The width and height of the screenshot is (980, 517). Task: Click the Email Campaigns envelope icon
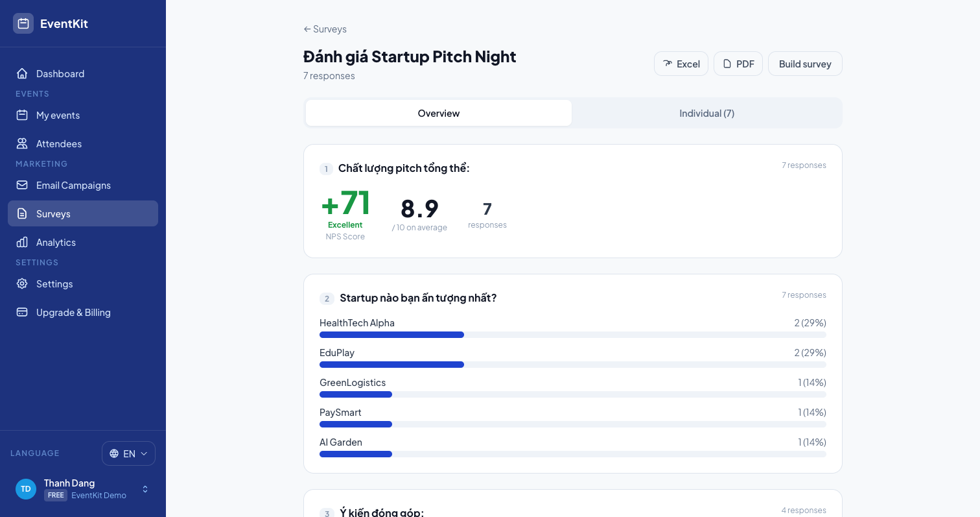pos(22,185)
